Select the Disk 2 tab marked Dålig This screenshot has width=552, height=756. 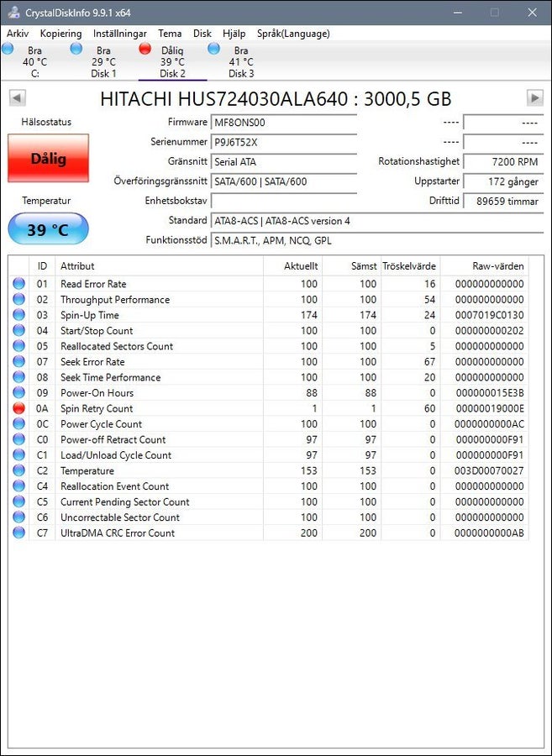coord(172,61)
